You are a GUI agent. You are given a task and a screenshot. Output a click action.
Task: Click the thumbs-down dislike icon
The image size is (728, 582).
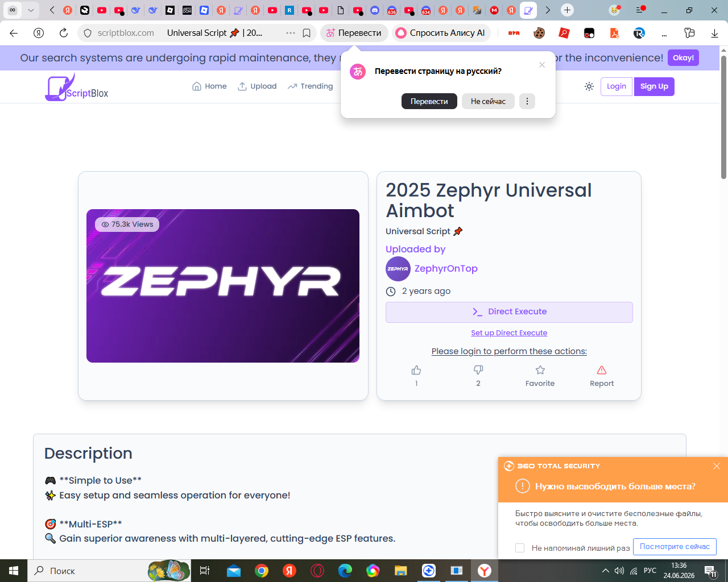click(x=478, y=370)
